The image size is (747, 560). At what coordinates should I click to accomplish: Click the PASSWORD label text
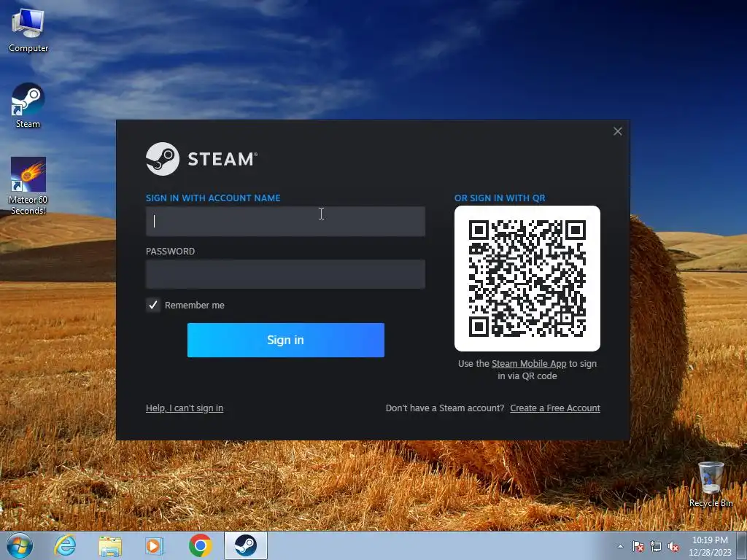[170, 251]
